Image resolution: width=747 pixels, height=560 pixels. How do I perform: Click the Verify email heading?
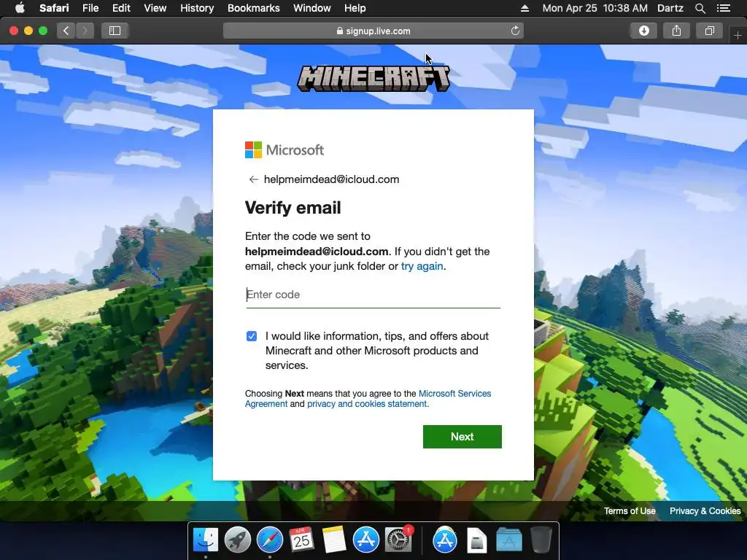click(x=293, y=208)
